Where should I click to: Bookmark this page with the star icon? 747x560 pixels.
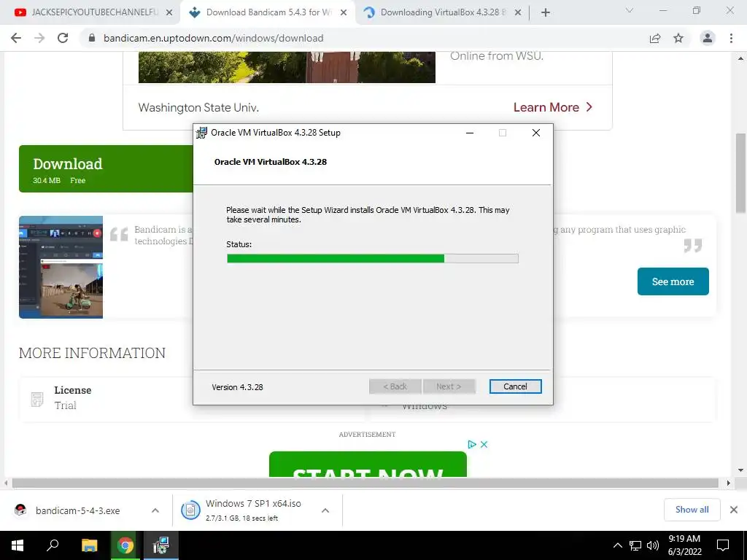pos(678,38)
